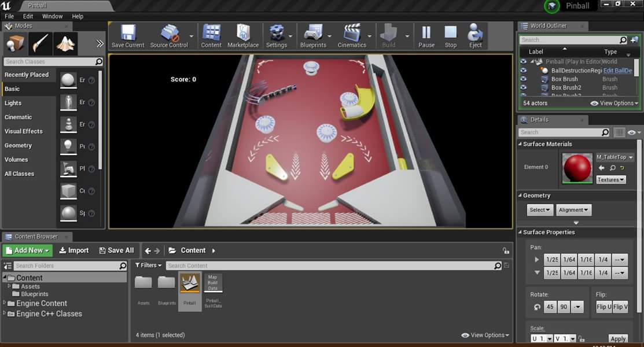Open the Window menu

(53, 16)
